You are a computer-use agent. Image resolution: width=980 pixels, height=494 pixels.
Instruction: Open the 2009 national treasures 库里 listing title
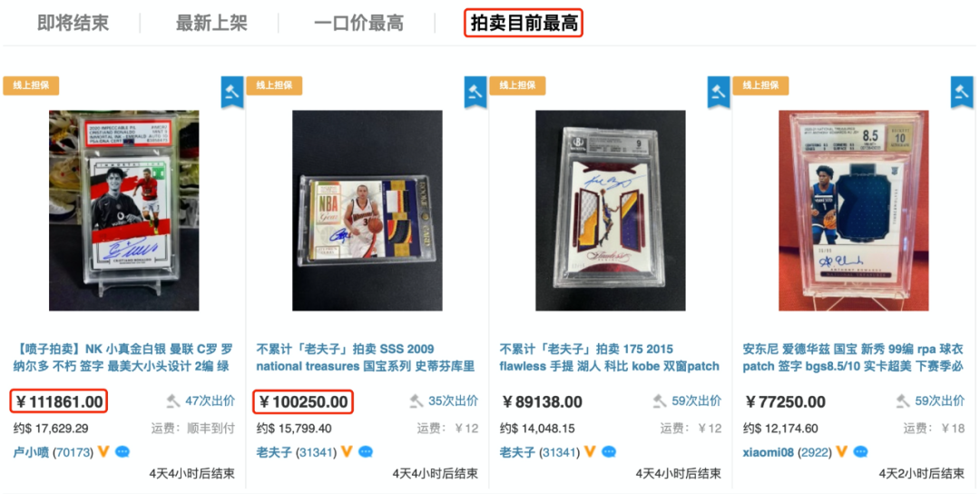point(366,358)
